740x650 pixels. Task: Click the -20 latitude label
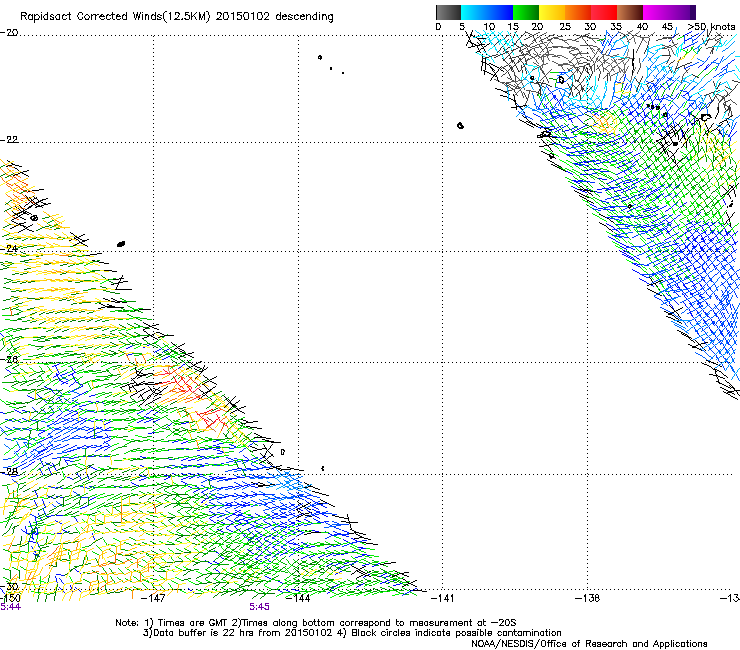[x=9, y=33]
